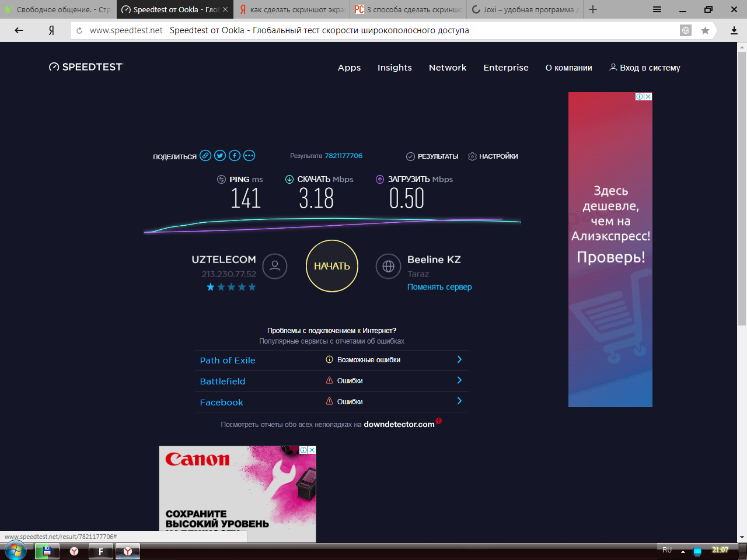Open result ID 7821177706 link
This screenshot has width=747, height=560.
click(x=344, y=156)
